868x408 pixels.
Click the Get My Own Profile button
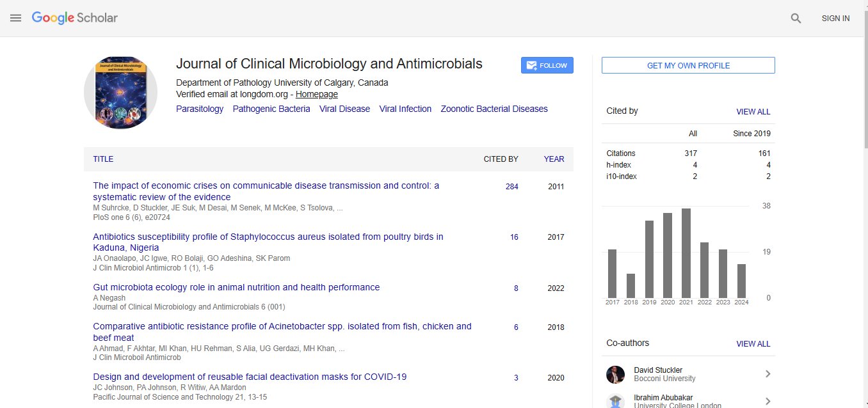688,65
